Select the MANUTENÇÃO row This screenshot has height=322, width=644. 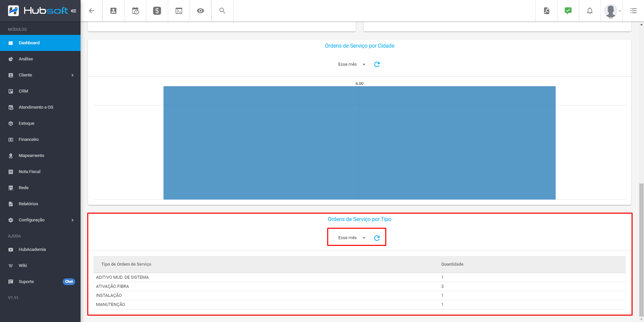[x=359, y=305]
